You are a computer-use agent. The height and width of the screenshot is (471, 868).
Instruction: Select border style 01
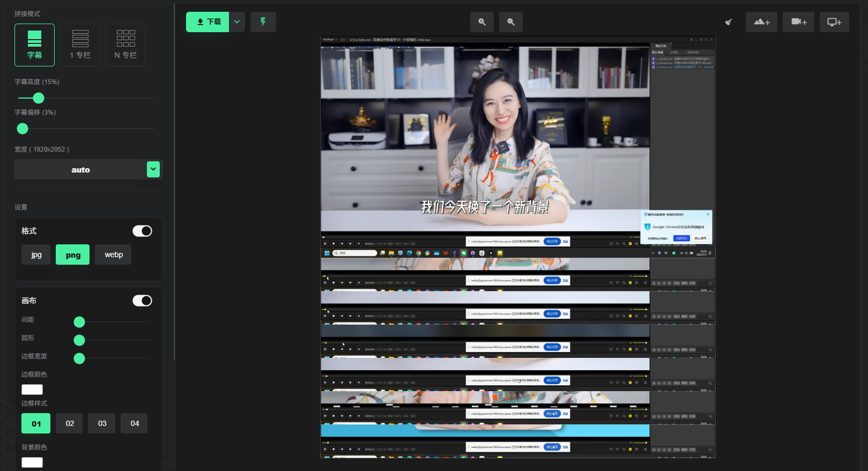[x=36, y=423]
